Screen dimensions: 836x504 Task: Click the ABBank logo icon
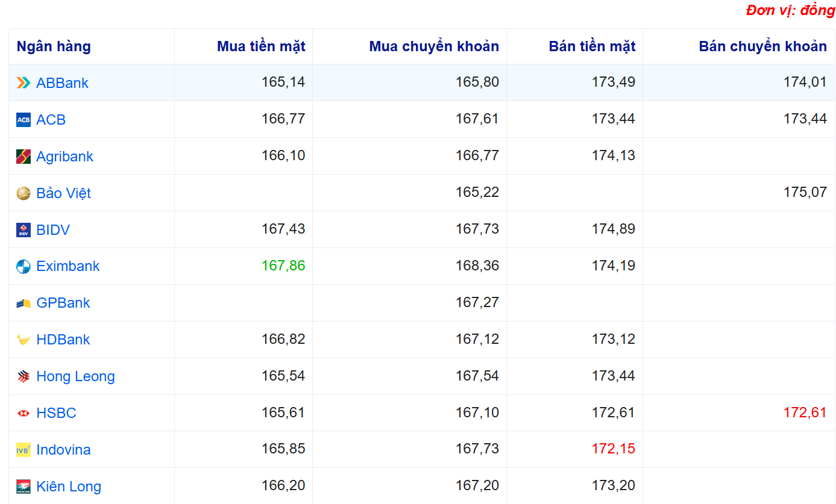[24, 83]
